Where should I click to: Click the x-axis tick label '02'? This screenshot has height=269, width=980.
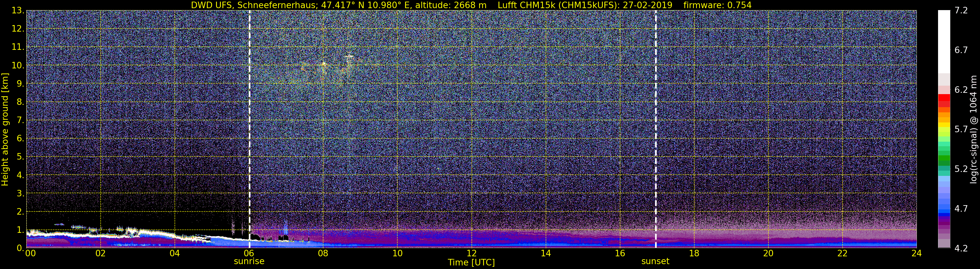pos(101,253)
